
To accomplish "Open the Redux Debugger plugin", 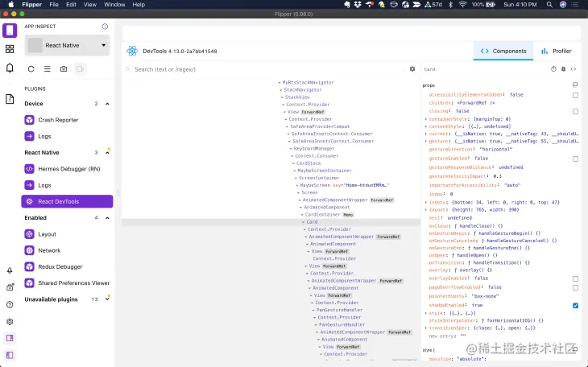I will (x=67, y=266).
